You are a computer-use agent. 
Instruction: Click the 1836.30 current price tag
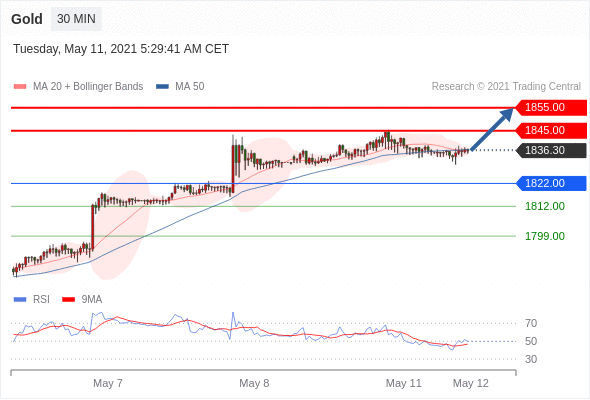click(x=551, y=151)
